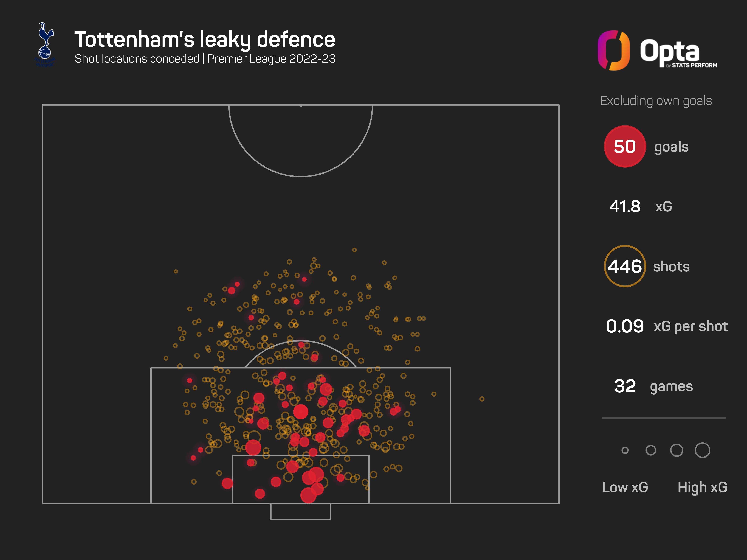
Task: Click the 0.09 xG per shot value
Action: (625, 326)
